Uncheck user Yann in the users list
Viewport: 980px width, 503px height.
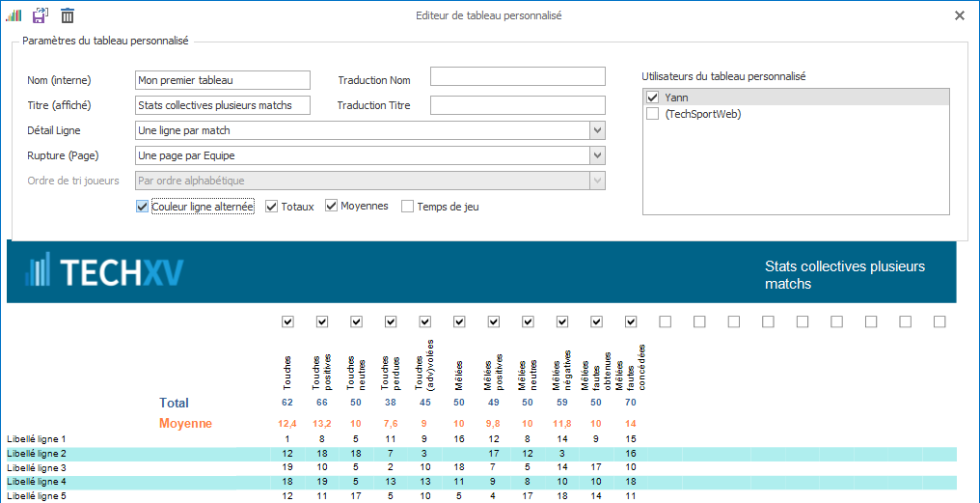click(653, 98)
